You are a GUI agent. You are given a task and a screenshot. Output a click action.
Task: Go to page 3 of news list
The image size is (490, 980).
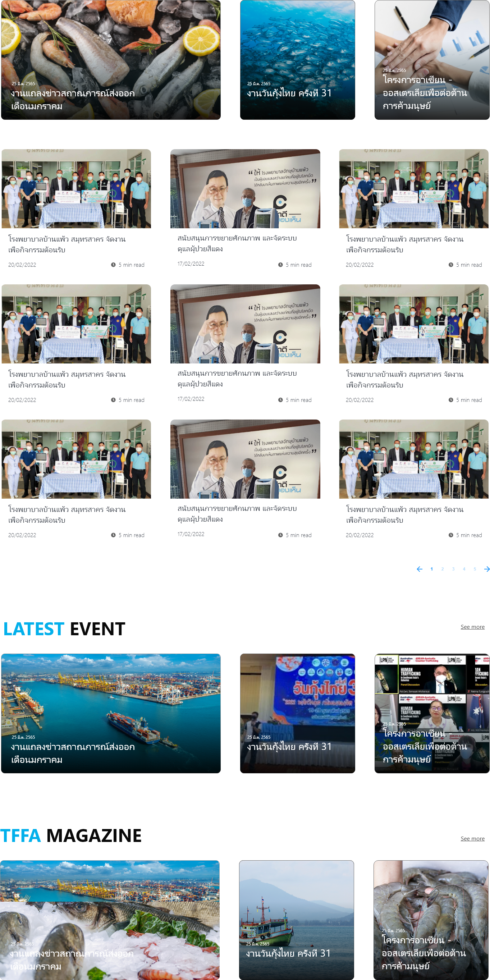453,569
